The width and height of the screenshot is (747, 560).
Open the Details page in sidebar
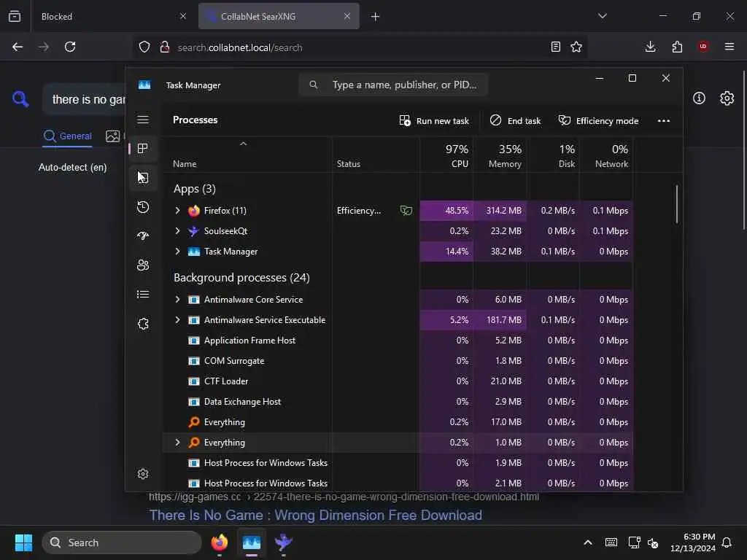143,295
